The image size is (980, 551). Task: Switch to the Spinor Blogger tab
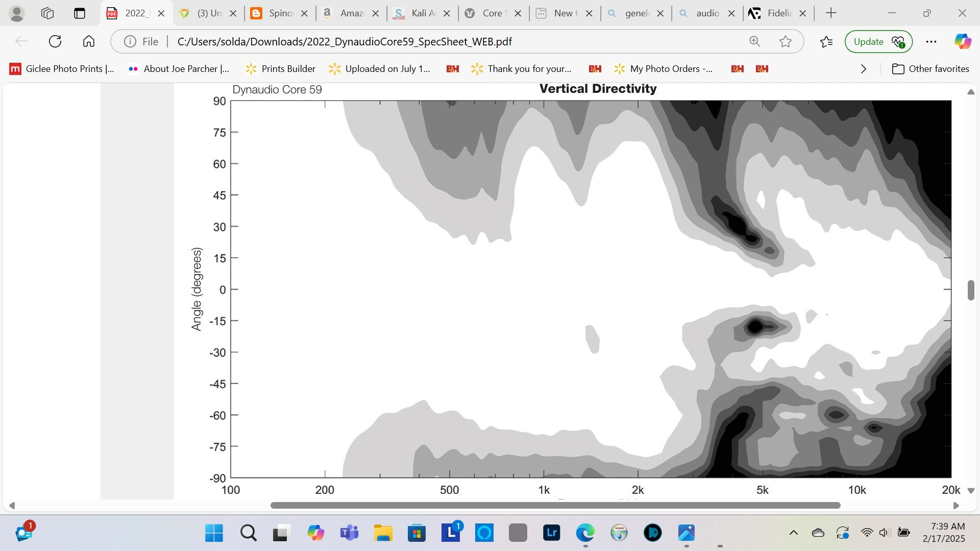[280, 13]
